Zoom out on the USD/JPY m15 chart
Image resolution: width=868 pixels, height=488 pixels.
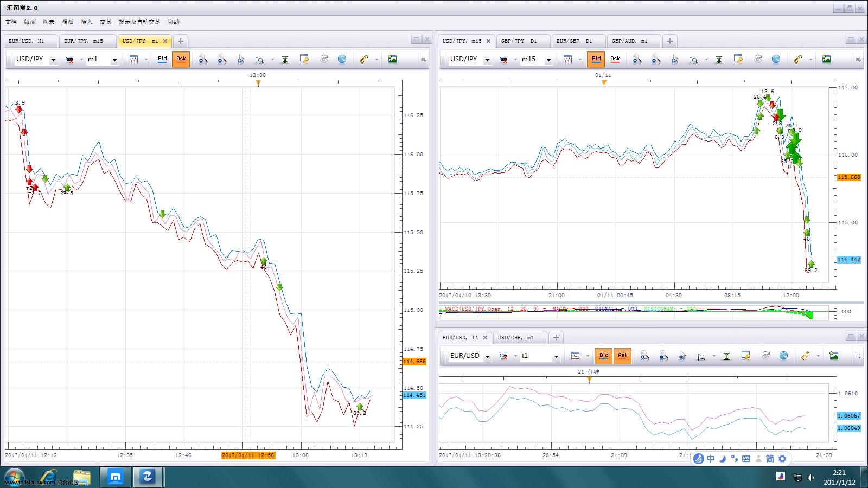656,59
